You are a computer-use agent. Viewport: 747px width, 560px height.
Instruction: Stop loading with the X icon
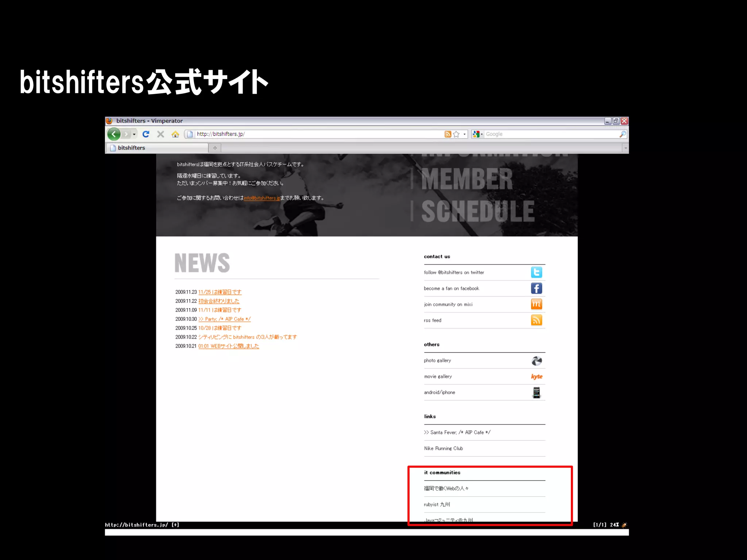[x=160, y=134]
